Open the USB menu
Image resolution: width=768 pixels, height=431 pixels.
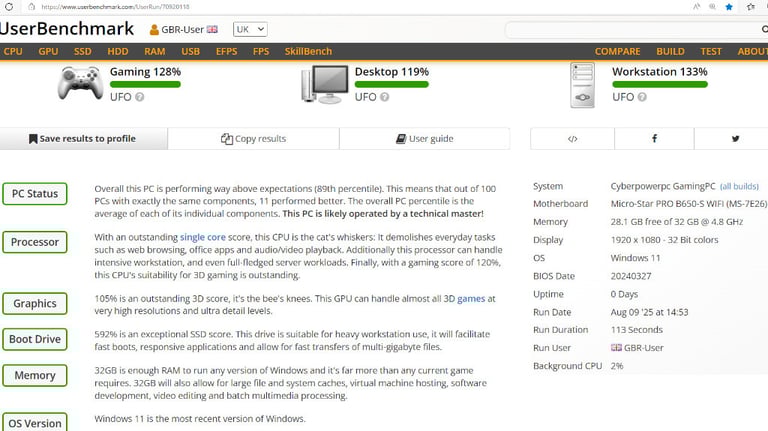[191, 51]
